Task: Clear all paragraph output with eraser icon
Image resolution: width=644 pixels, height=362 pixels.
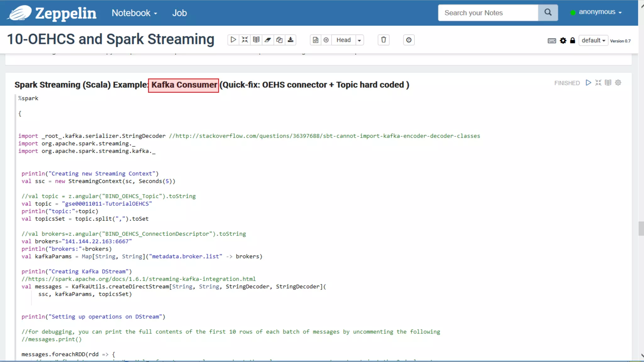Action: (x=268, y=40)
